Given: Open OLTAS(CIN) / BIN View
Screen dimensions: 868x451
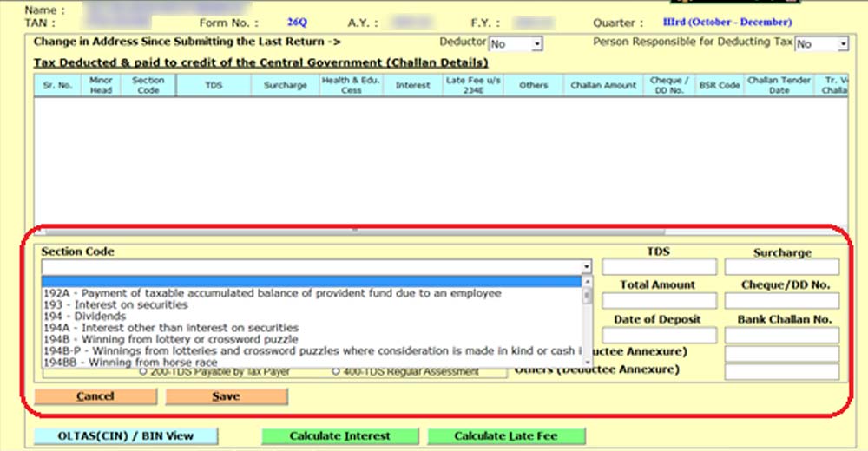Looking at the screenshot, I should click(x=126, y=436).
